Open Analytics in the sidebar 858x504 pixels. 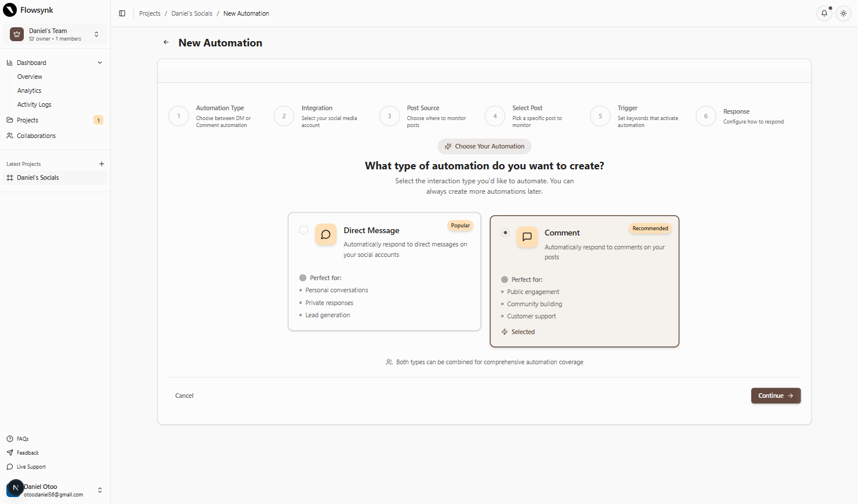tap(29, 90)
